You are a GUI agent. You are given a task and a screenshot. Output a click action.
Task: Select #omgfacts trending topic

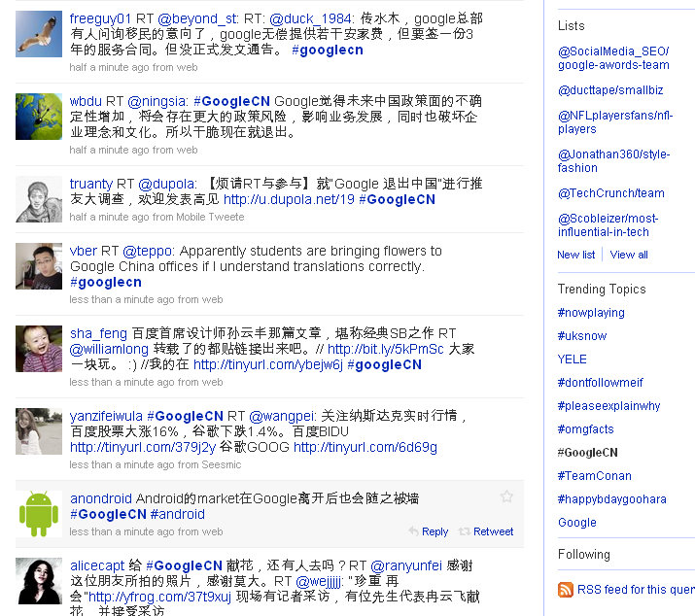pos(586,429)
